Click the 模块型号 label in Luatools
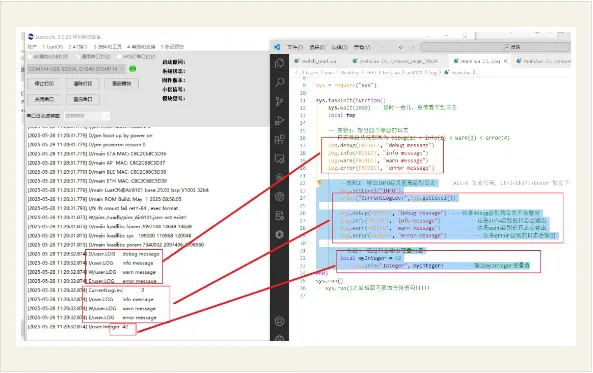 [x=174, y=98]
